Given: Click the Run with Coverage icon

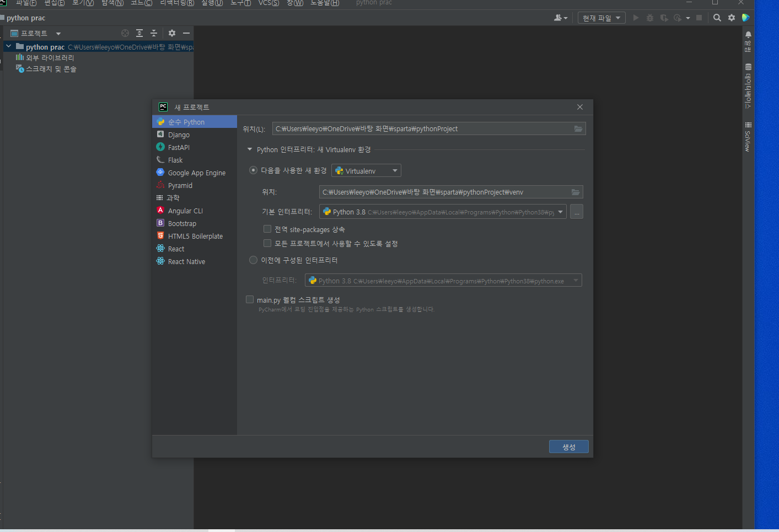Looking at the screenshot, I should click(664, 18).
